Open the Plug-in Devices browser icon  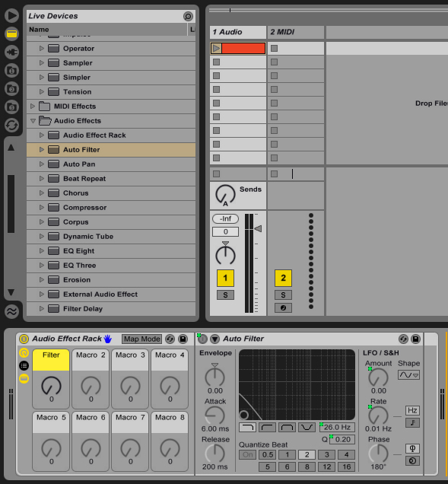click(x=11, y=52)
